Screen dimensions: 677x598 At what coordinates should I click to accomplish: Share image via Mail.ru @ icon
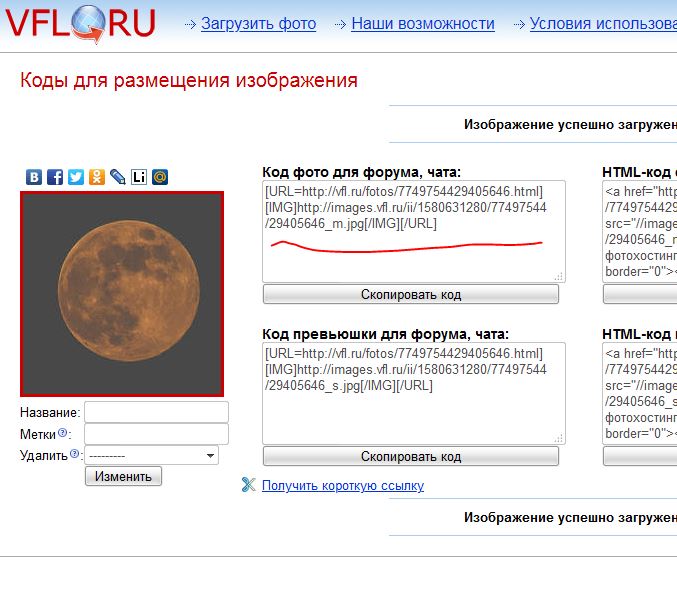160,177
